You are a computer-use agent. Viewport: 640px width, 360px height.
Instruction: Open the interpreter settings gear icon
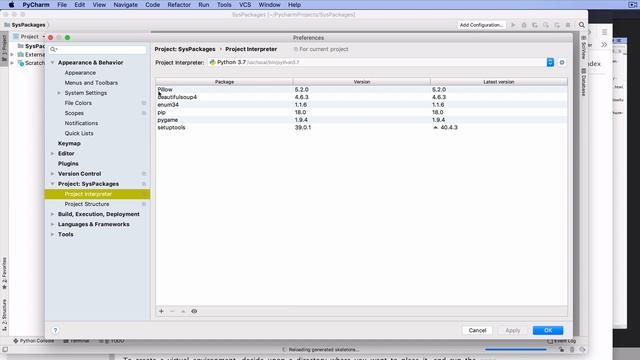[562, 62]
